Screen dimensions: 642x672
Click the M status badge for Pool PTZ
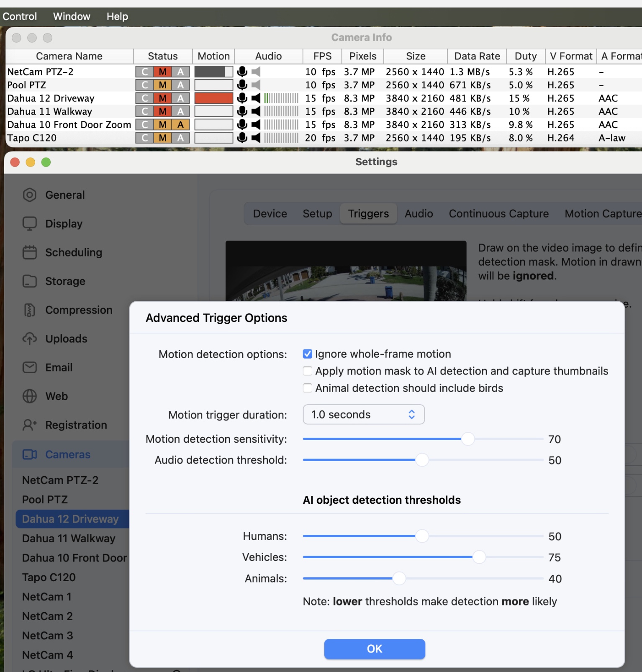tap(162, 85)
